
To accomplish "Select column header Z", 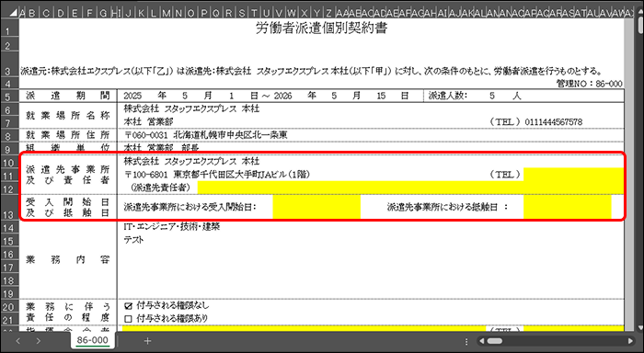I will (329, 13).
